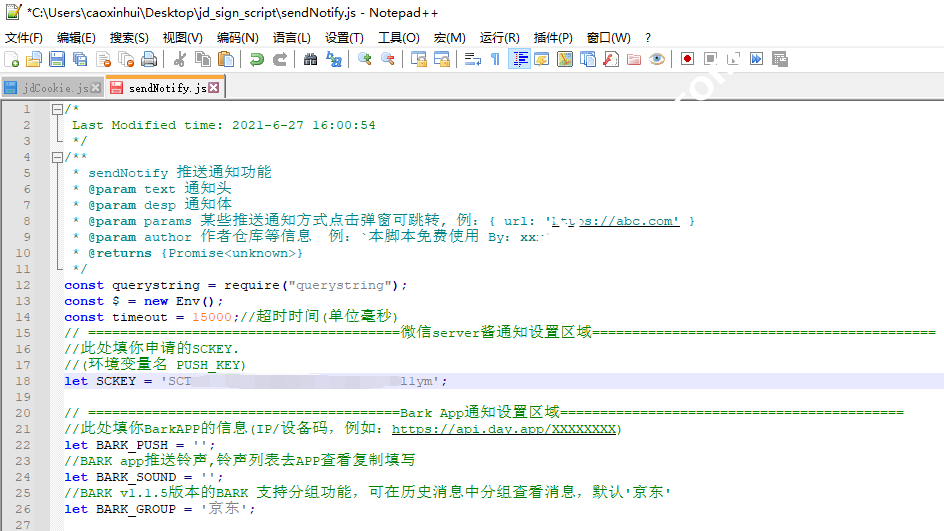Stop macro recording icon
The image size is (944, 531).
710,59
